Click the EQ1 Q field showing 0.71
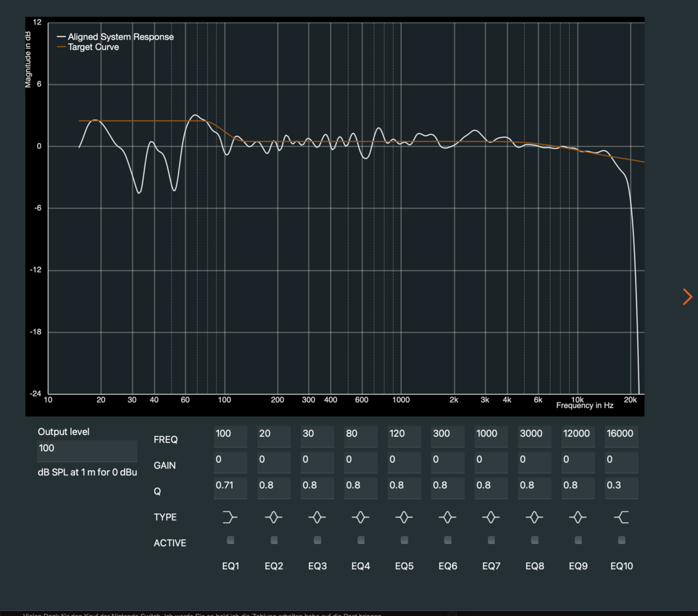 point(230,488)
